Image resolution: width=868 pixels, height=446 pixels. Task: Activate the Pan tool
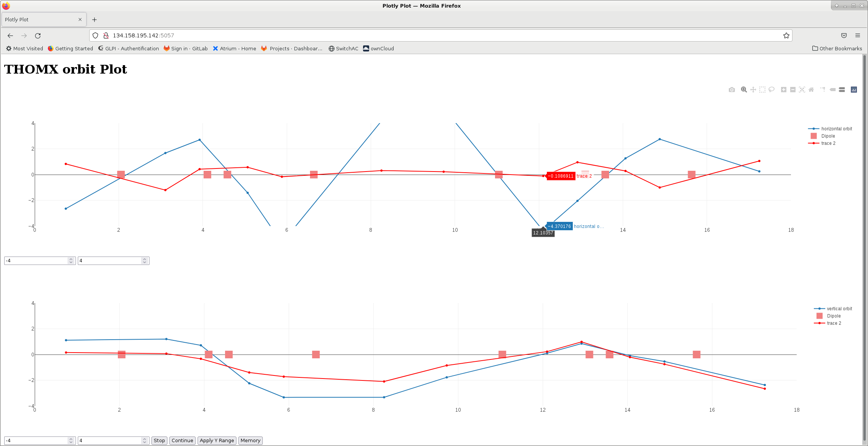click(753, 90)
